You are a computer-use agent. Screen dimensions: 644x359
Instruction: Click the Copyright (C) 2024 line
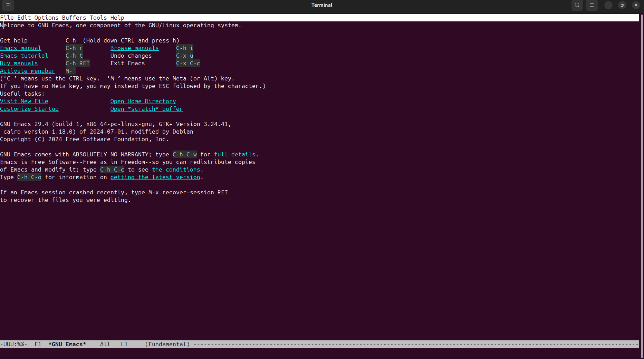(85, 139)
